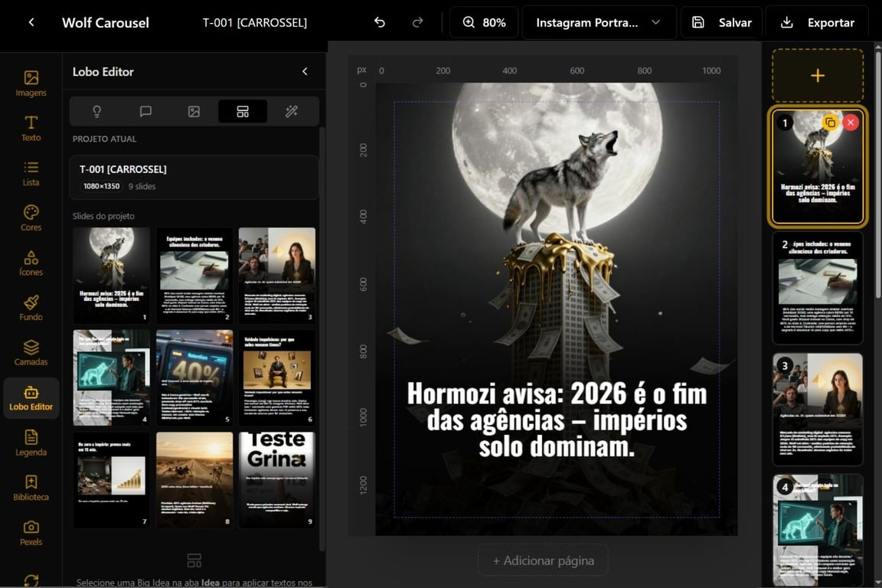
Task: Select the headline text on the canvas
Action: [557, 420]
